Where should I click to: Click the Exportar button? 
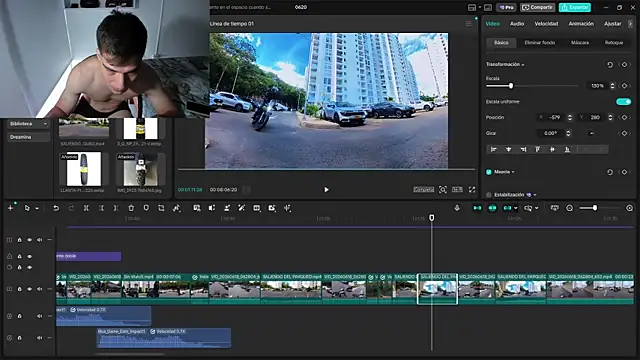575,7
